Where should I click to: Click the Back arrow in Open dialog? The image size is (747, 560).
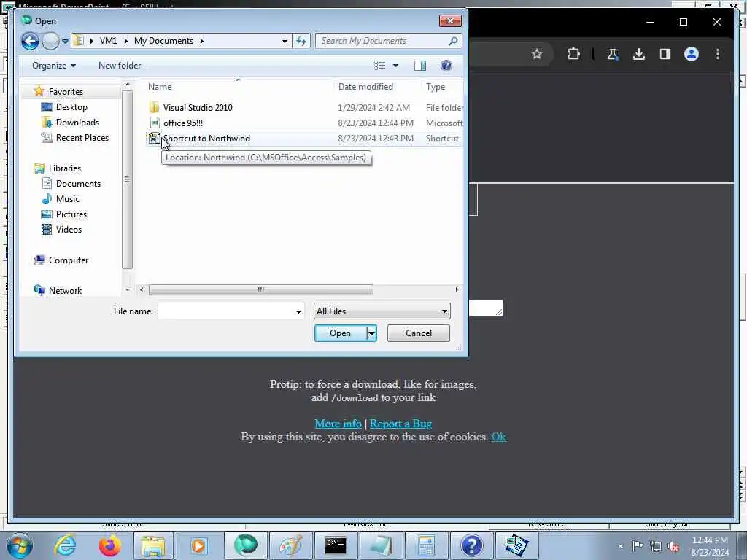click(x=30, y=42)
